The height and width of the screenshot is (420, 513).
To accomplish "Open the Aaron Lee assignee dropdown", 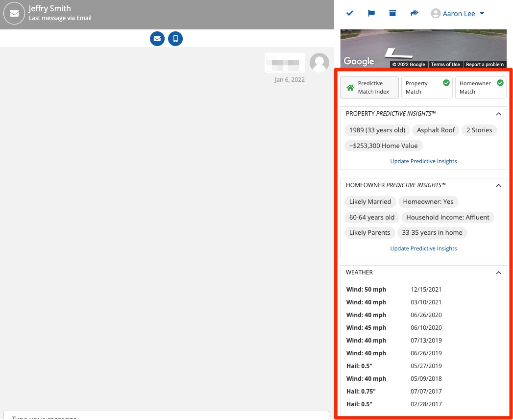I will tap(458, 14).
